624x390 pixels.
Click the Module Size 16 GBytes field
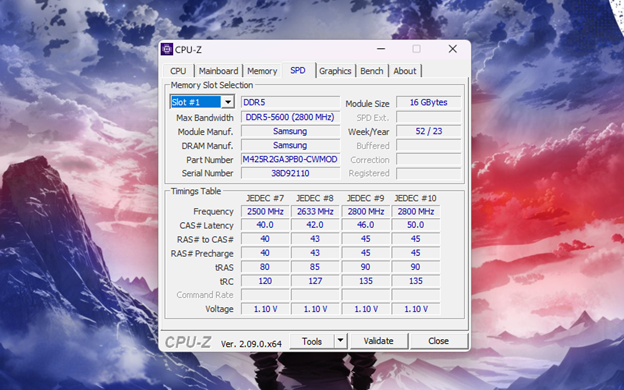429,102
